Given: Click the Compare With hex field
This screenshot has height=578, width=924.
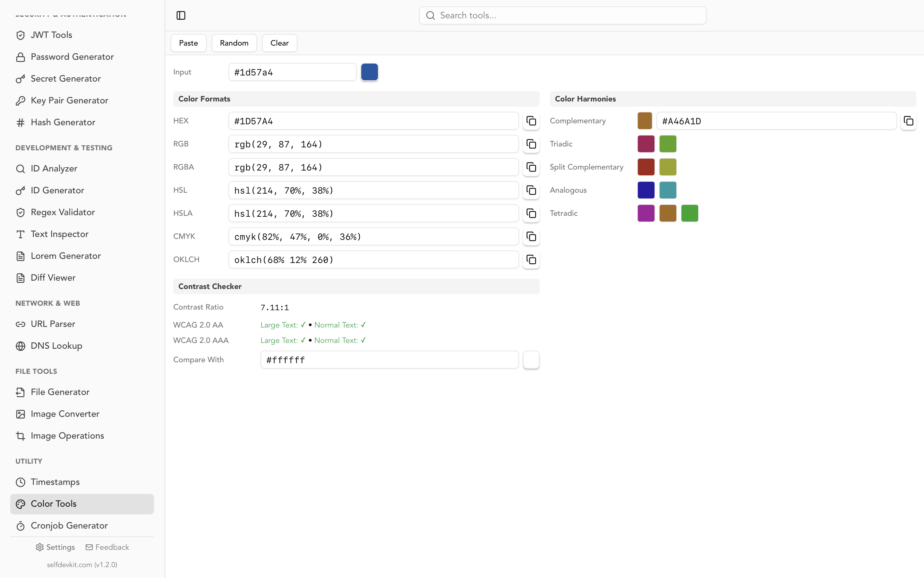Looking at the screenshot, I should (389, 360).
